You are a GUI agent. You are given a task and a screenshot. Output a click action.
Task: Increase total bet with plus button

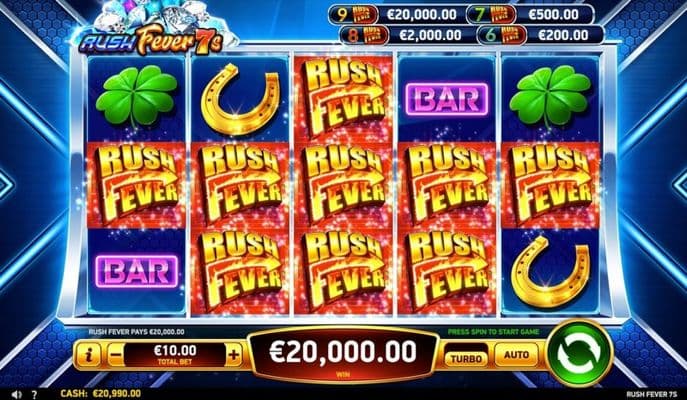234,355
